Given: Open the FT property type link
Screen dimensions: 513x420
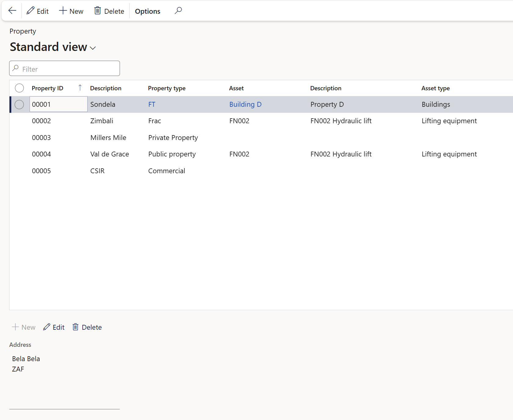Looking at the screenshot, I should (x=152, y=104).
